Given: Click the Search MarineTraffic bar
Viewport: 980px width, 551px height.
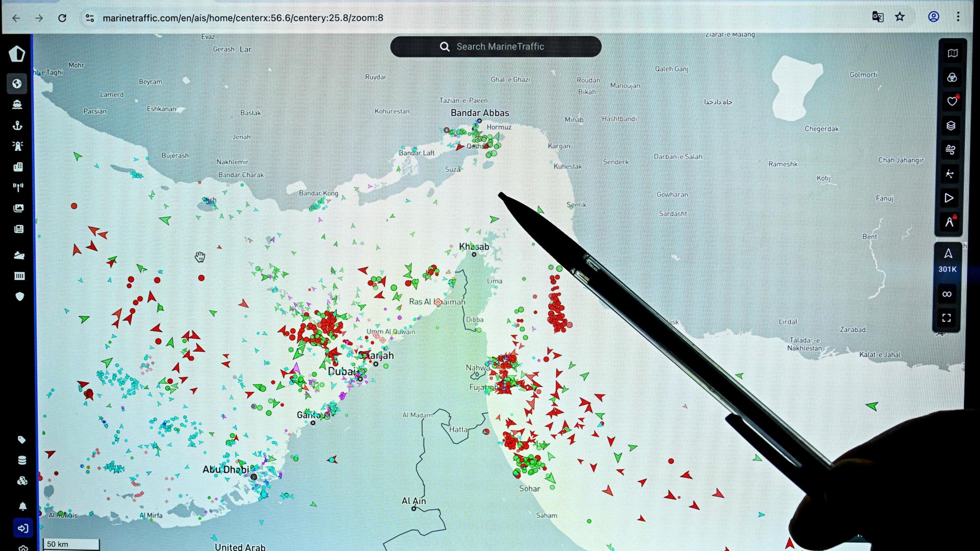Looking at the screenshot, I should [496, 46].
